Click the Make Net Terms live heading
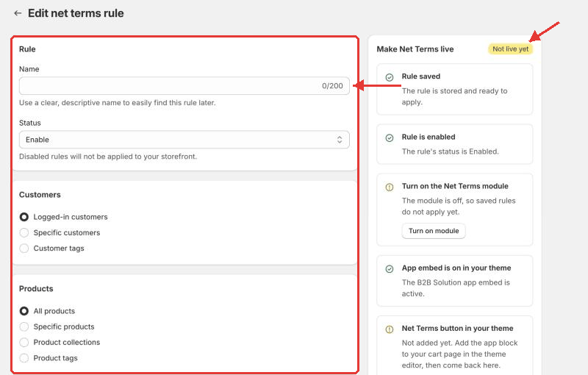 tap(415, 49)
